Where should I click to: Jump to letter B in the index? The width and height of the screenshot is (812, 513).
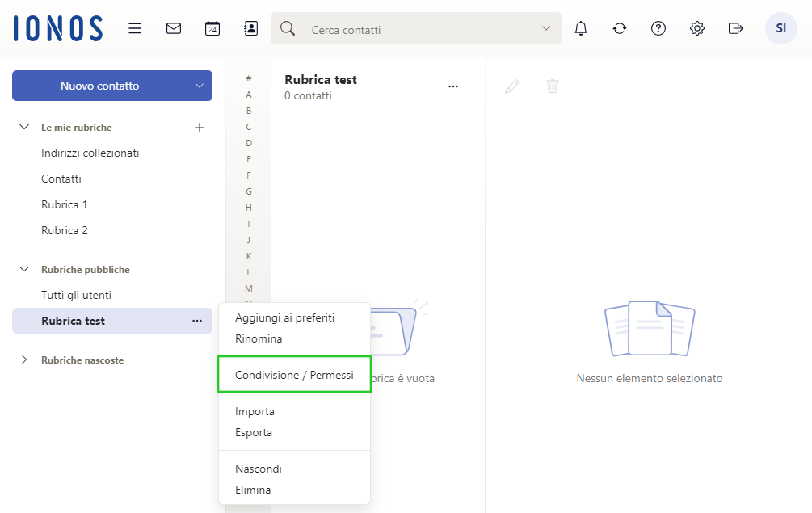(x=249, y=110)
